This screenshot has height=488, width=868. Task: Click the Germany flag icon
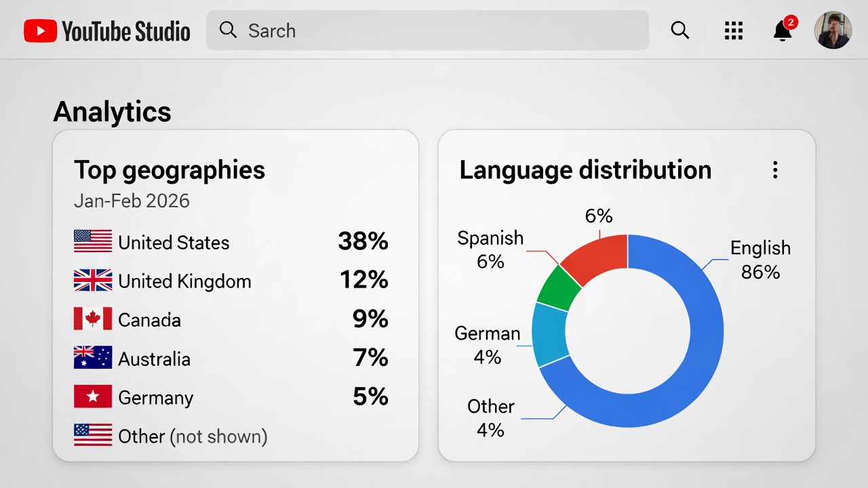pos(92,397)
